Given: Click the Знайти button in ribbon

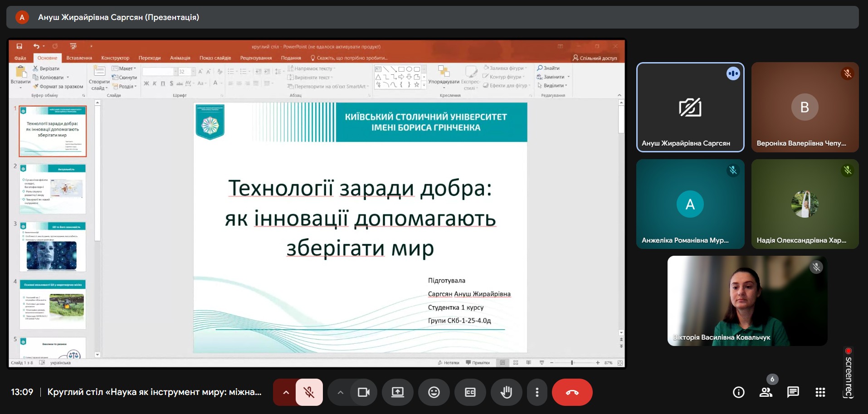Looking at the screenshot, I should (548, 68).
